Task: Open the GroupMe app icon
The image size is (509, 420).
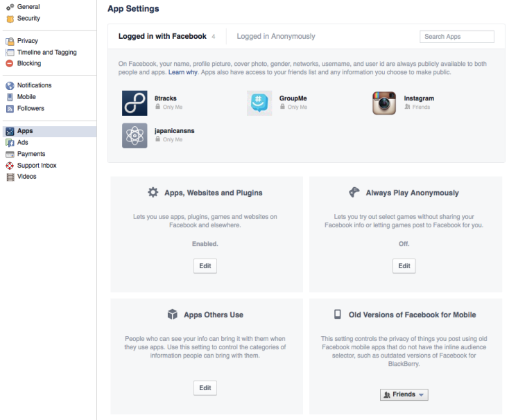Action: point(259,103)
